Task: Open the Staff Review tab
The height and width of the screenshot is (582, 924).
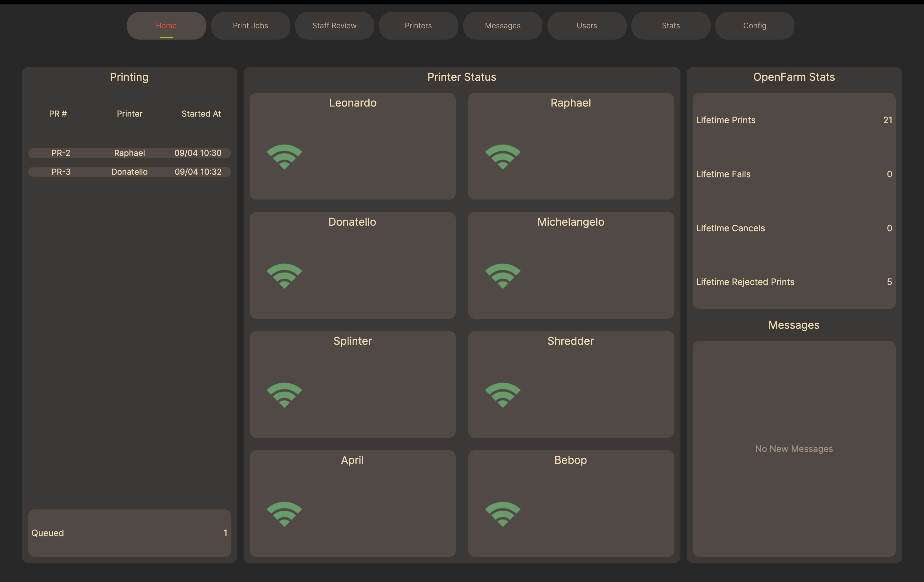Action: tap(334, 25)
